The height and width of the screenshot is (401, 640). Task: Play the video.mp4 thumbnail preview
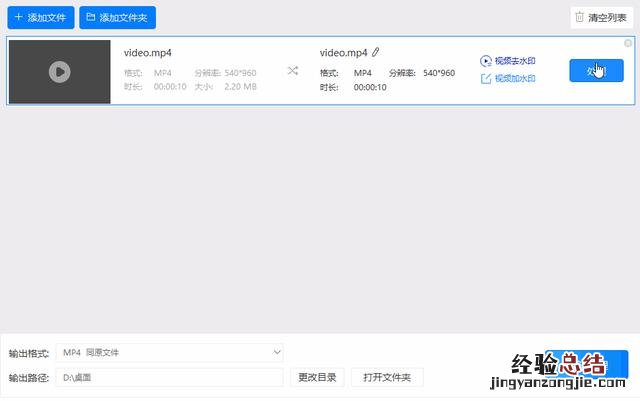(x=59, y=72)
